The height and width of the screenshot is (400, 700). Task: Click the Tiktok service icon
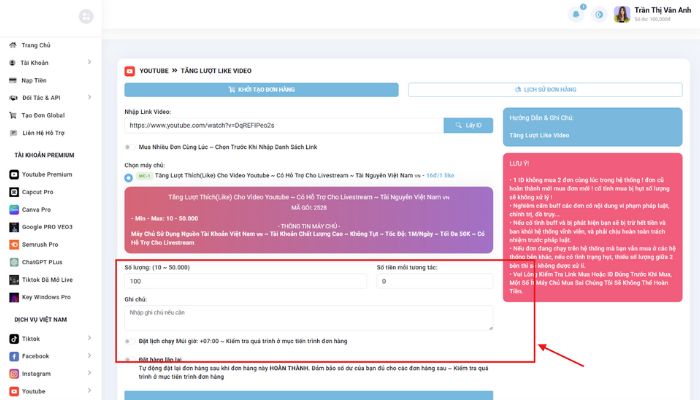14,339
